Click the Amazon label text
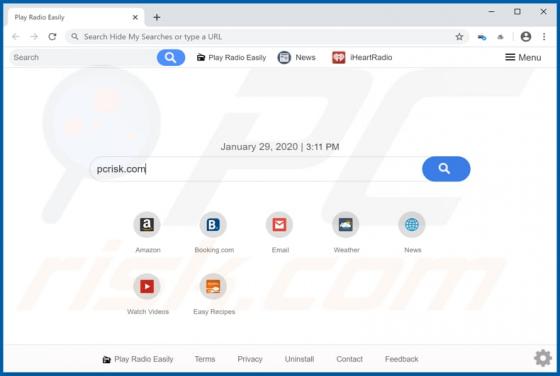 148,250
